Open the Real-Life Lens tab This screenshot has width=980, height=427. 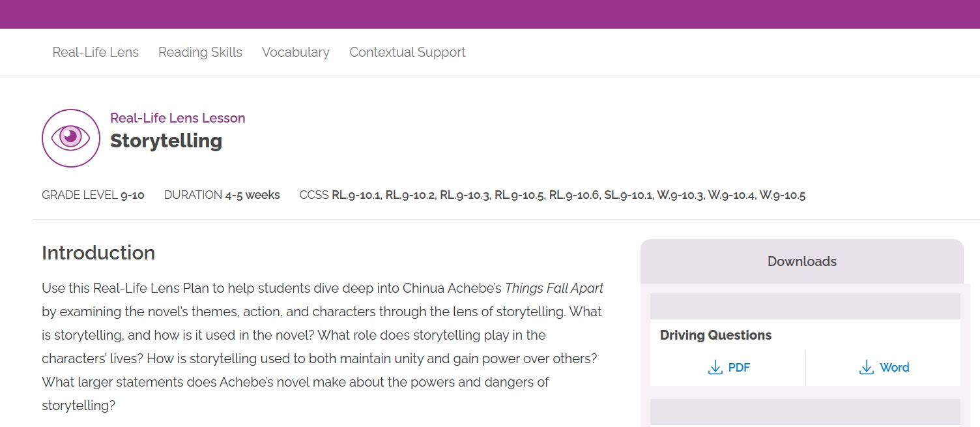pos(96,52)
